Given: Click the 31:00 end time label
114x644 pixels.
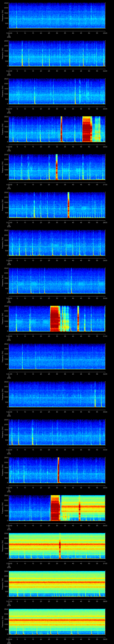Looking at the screenshot, I should [x=105, y=336].
